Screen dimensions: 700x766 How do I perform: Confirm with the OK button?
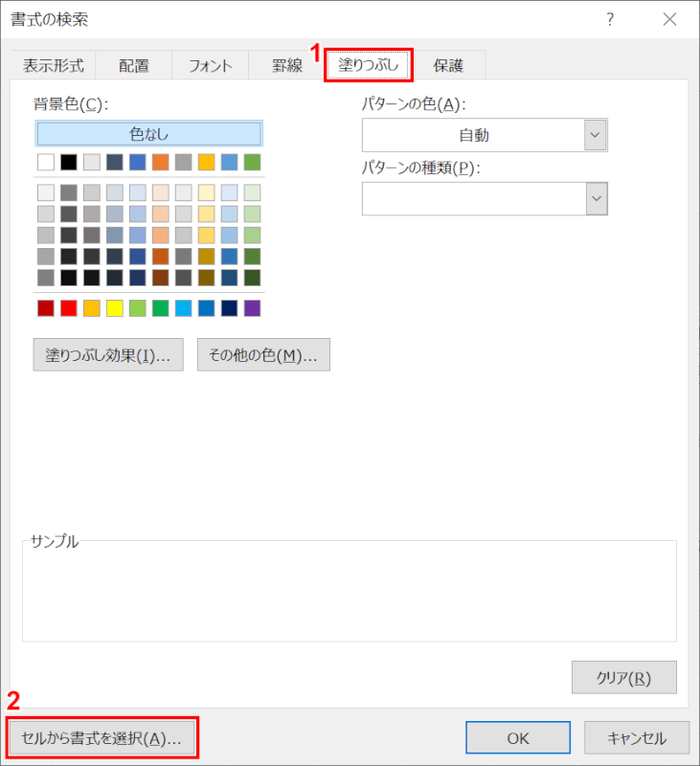pyautogui.click(x=518, y=738)
